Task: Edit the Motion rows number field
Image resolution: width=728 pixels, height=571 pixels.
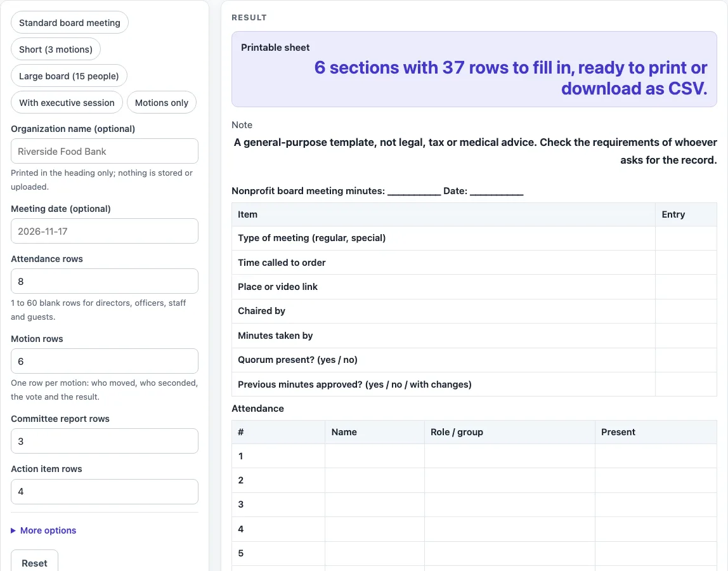Action: tap(105, 361)
